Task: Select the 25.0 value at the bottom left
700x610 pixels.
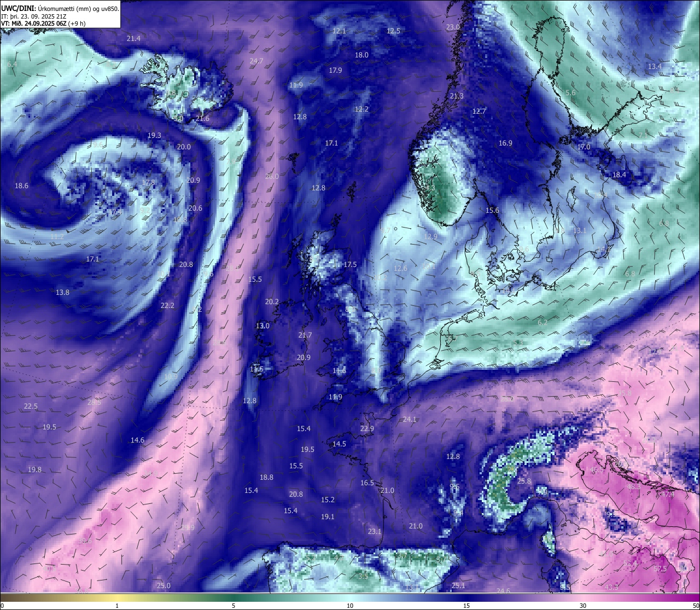Action: [164, 585]
